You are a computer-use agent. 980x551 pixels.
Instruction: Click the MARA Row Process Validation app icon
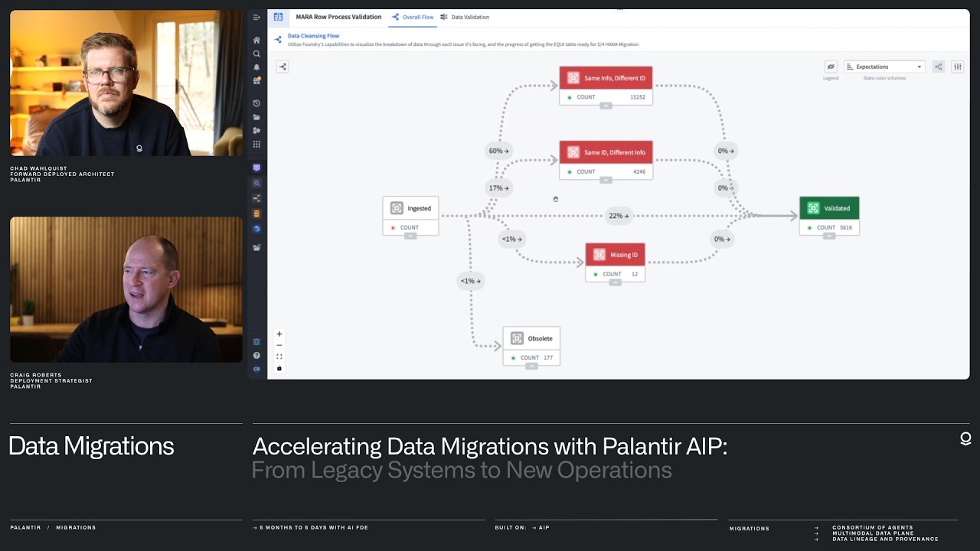278,17
